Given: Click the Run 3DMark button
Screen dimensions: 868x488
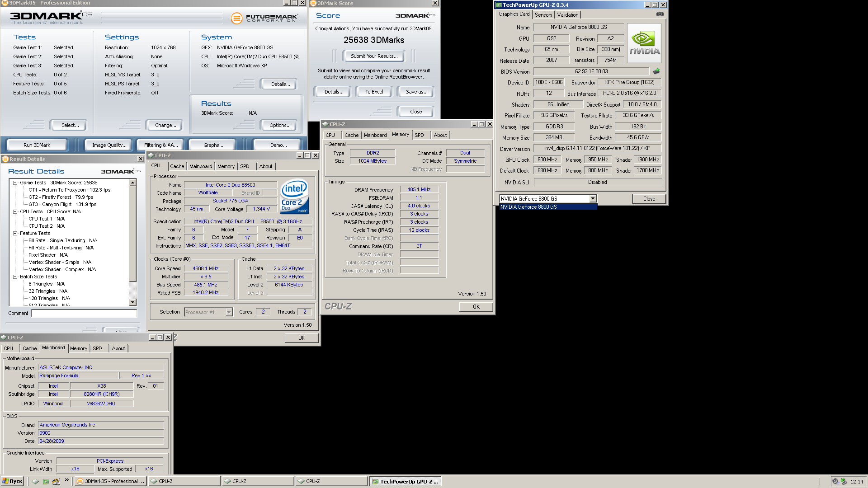Looking at the screenshot, I should pos(37,145).
